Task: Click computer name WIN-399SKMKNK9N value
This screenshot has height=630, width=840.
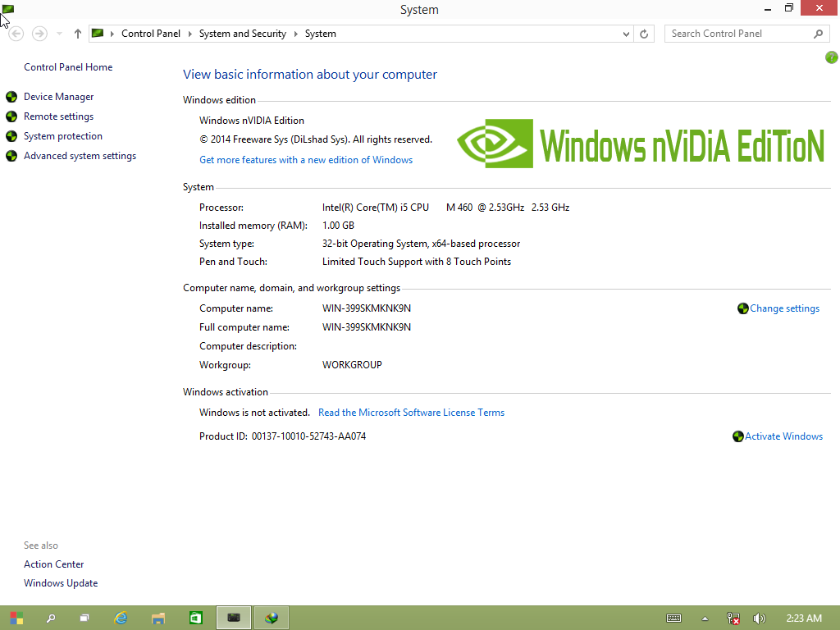Action: pyautogui.click(x=367, y=308)
